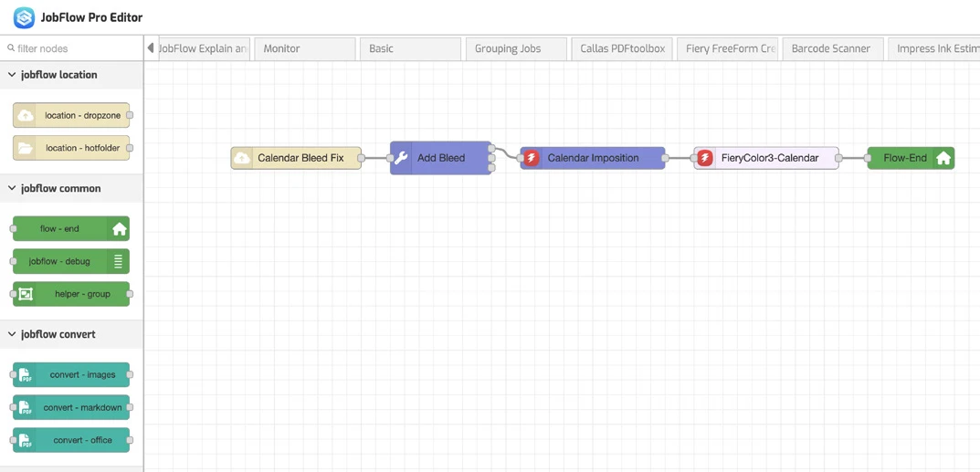Open the Grouping Jobs tab

point(516,48)
